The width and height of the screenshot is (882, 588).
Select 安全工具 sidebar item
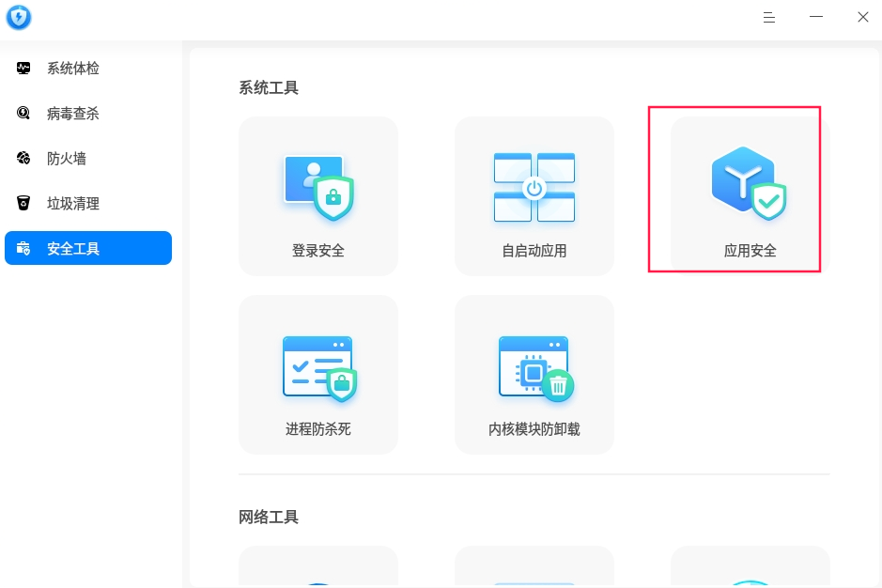[x=88, y=248]
